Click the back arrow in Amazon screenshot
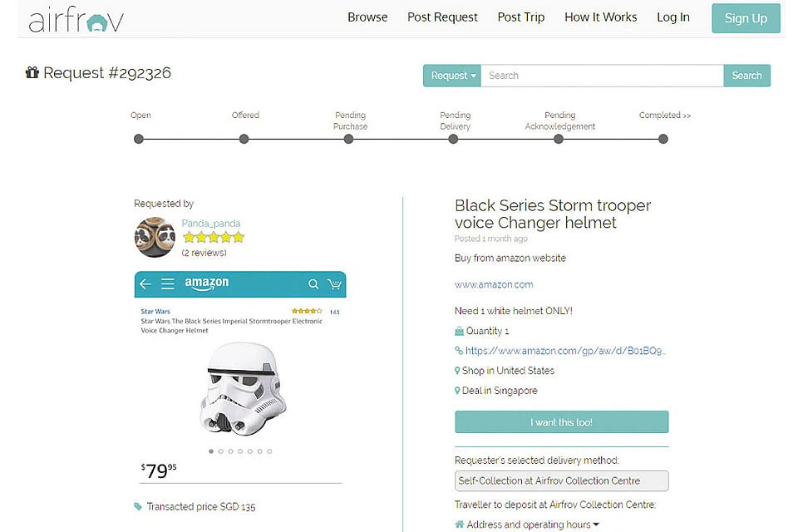This screenshot has width=798, height=532. (145, 284)
